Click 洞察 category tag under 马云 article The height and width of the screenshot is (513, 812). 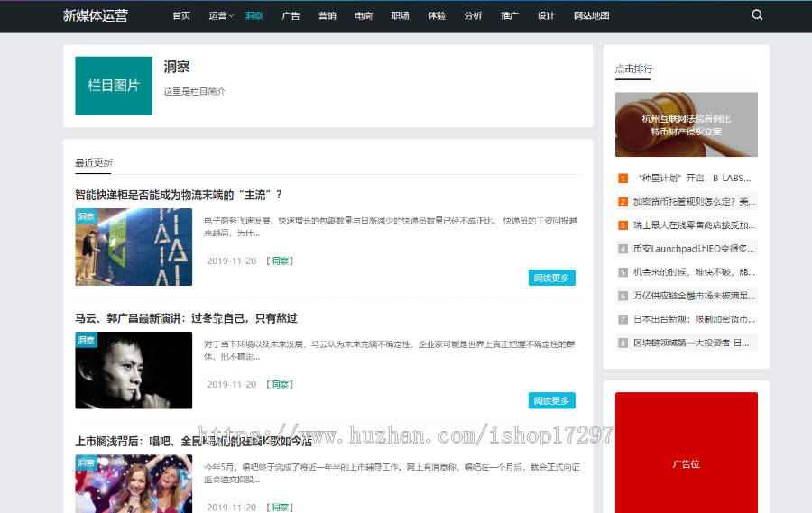point(280,384)
